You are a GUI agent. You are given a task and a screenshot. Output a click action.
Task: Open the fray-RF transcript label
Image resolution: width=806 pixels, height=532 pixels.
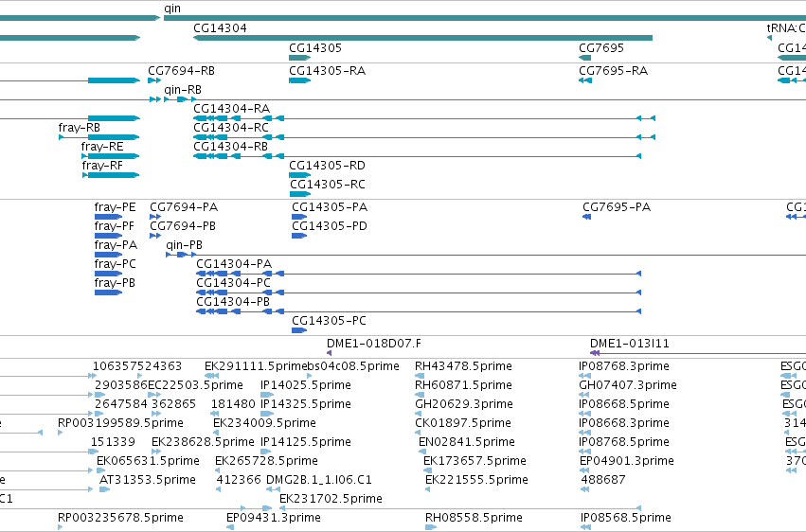point(102,166)
